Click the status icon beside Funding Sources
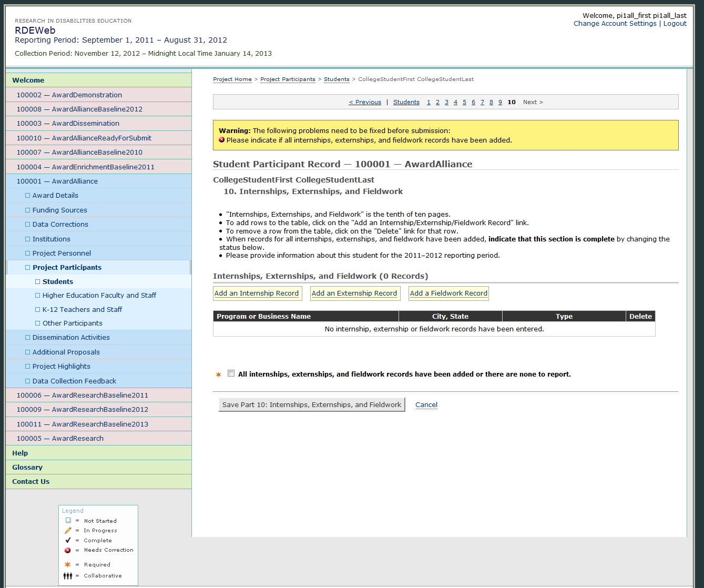The width and height of the screenshot is (704, 588). [x=28, y=210]
